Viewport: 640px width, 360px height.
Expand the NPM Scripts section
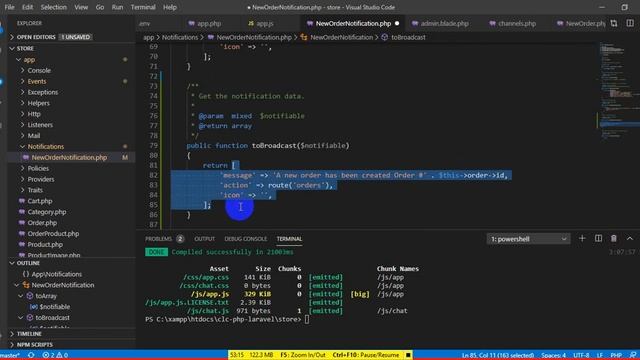tap(34, 344)
